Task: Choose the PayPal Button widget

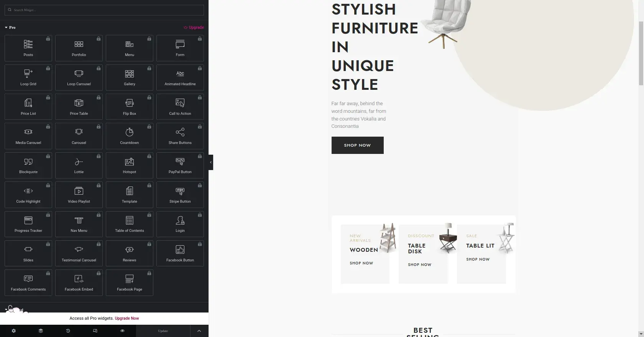Action: [x=180, y=165]
